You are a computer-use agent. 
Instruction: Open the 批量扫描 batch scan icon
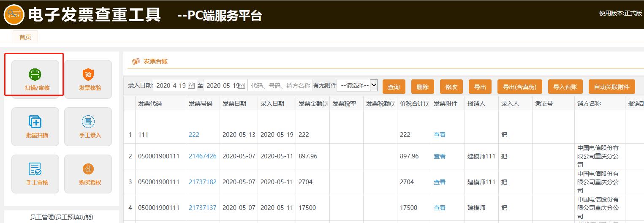[x=35, y=122]
